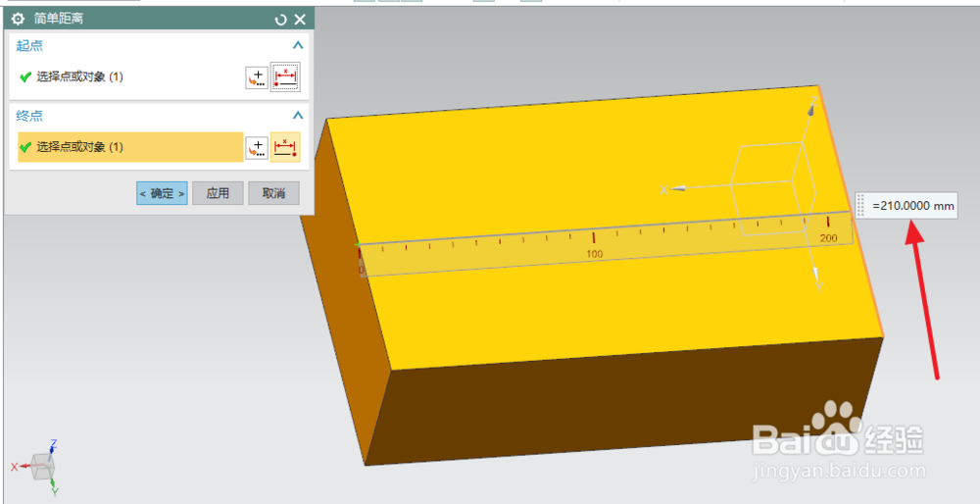The image size is (980, 504).
Task: Click the 200 mark on the ruler
Action: click(x=829, y=237)
